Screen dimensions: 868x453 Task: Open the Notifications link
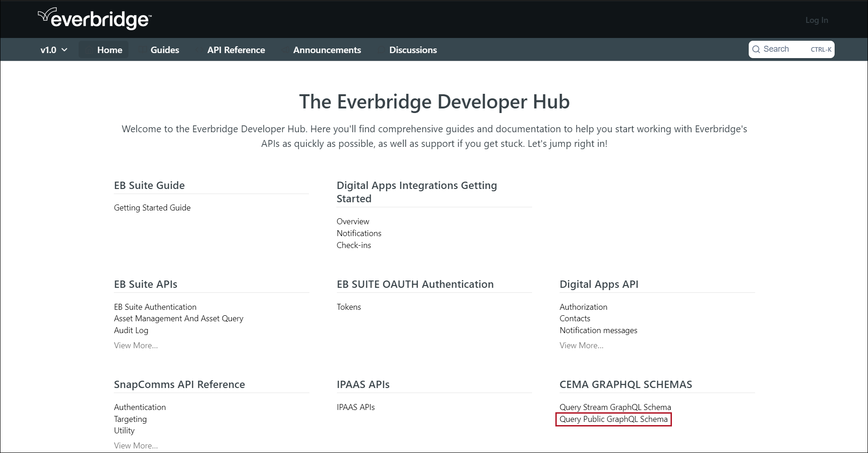(x=359, y=233)
